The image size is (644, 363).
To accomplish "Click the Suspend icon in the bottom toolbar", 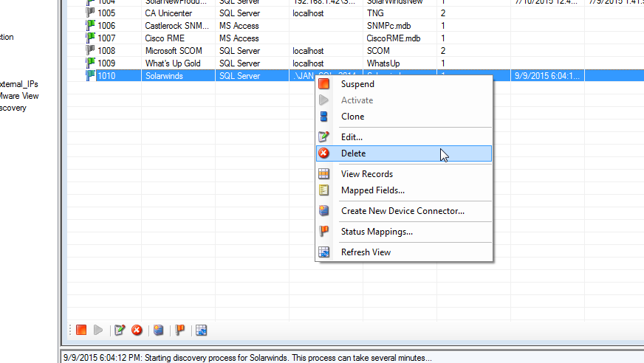I will click(81, 330).
